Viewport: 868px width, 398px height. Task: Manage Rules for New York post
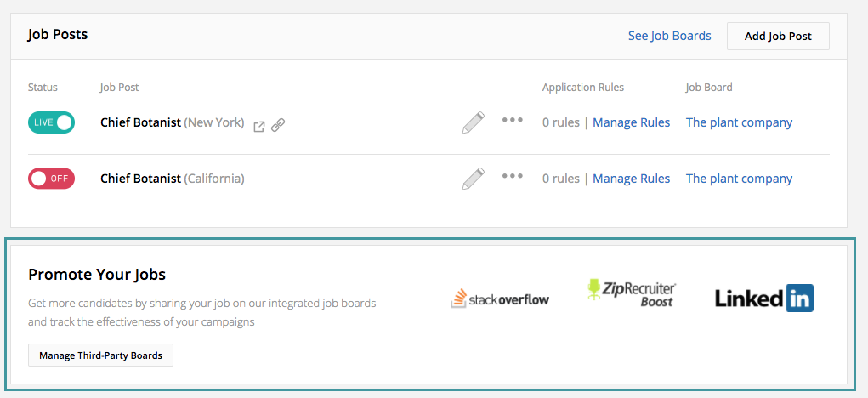click(x=631, y=122)
